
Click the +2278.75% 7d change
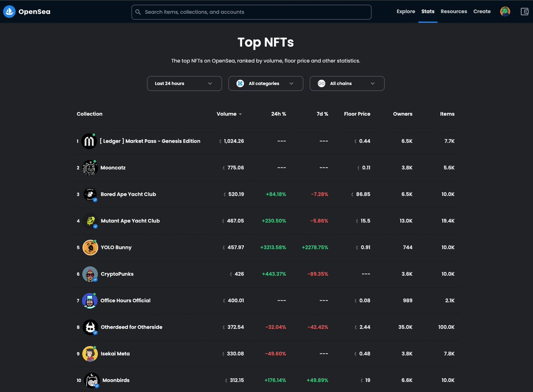(315, 248)
